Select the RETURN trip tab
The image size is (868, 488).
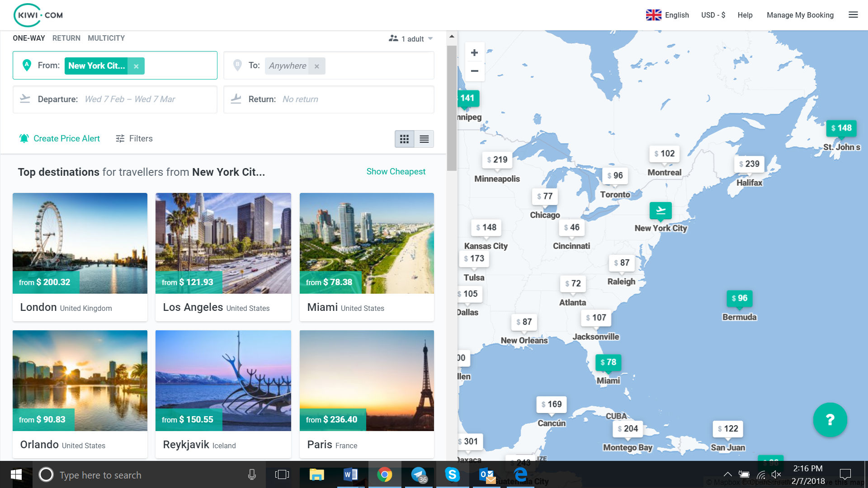[66, 38]
